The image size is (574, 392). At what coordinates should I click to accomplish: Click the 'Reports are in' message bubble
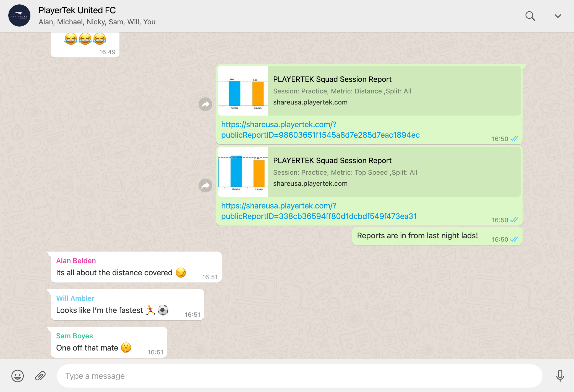tap(417, 236)
